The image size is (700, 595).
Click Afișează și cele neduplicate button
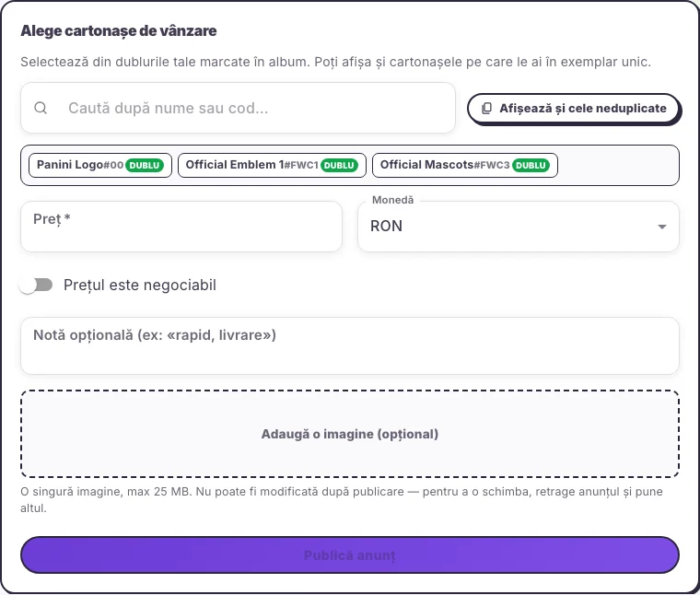coord(574,109)
